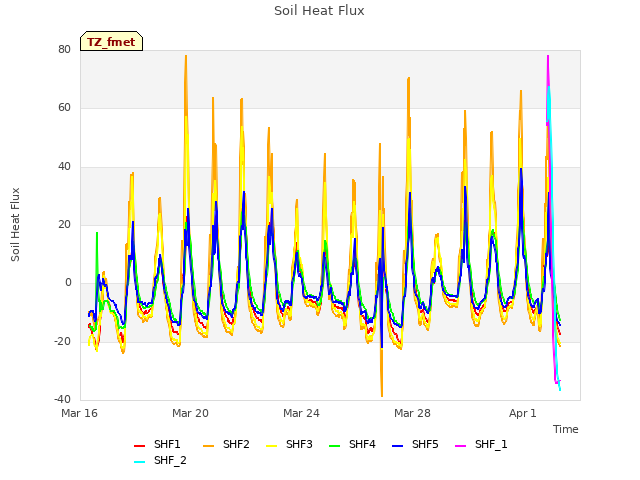Click the vertical Soil Heat Flux axis title
The image size is (640, 480).
[15, 225]
